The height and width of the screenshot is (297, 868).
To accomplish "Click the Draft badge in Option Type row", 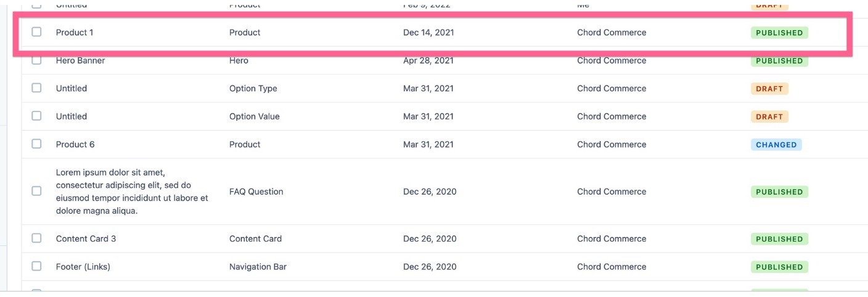I will click(769, 89).
